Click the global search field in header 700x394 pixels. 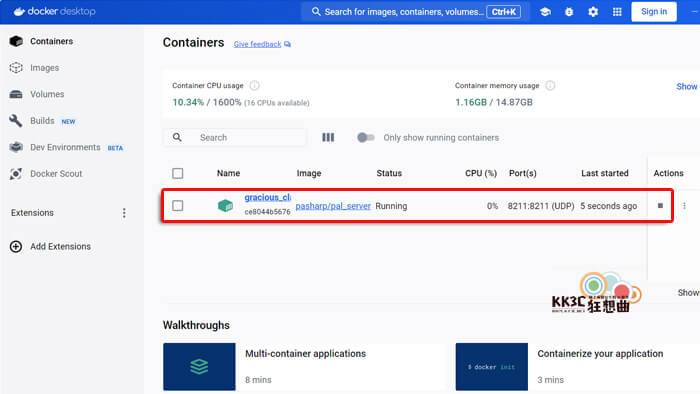415,12
